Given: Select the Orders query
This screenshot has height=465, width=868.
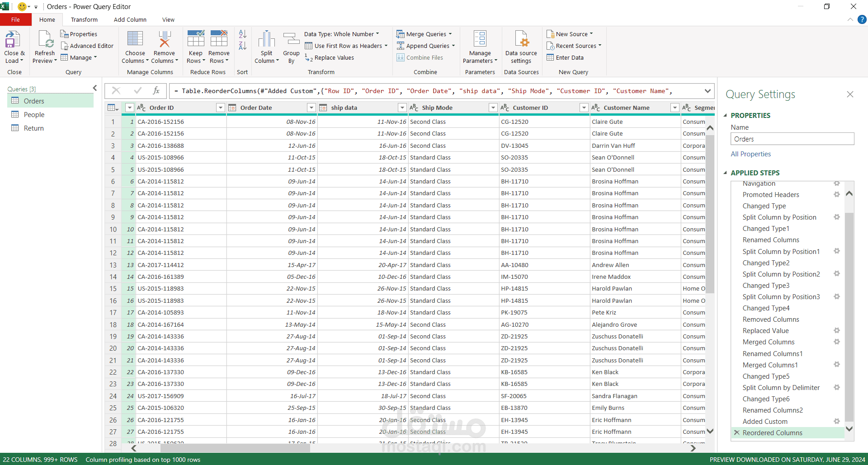Looking at the screenshot, I should tap(51, 101).
